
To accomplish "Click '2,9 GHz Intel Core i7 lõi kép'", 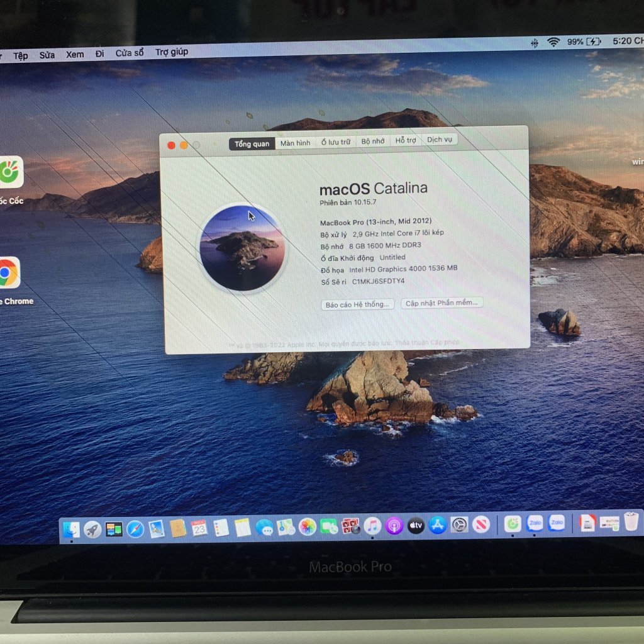I will click(x=398, y=233).
